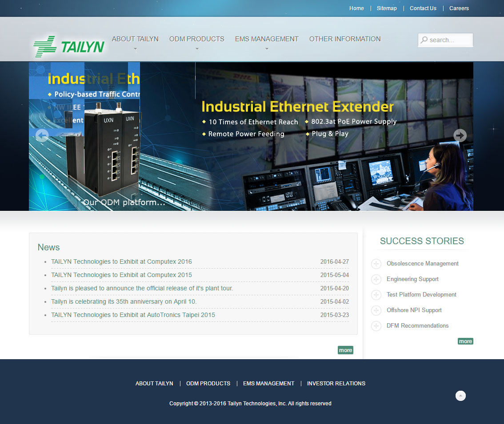Click the back-to-top arrow button
The width and height of the screenshot is (504, 424).
(x=460, y=396)
